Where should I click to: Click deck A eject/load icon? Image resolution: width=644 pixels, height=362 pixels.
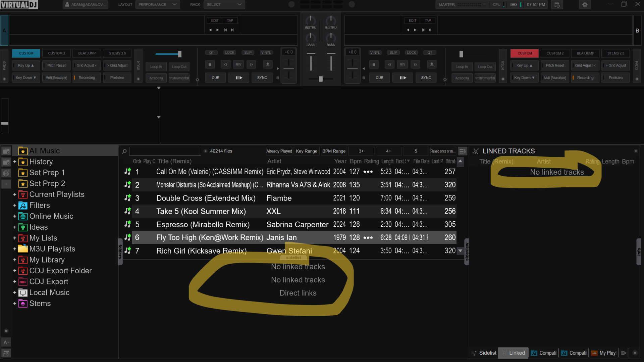[x=268, y=64]
